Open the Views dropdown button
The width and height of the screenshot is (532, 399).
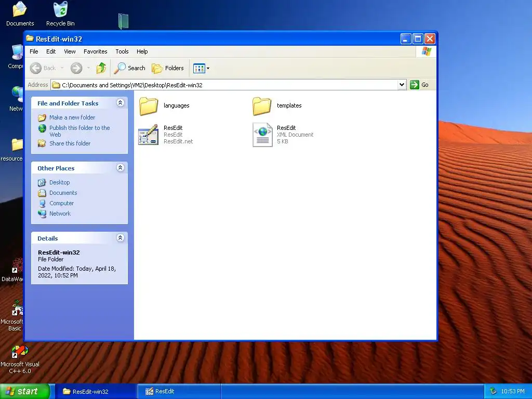201,68
